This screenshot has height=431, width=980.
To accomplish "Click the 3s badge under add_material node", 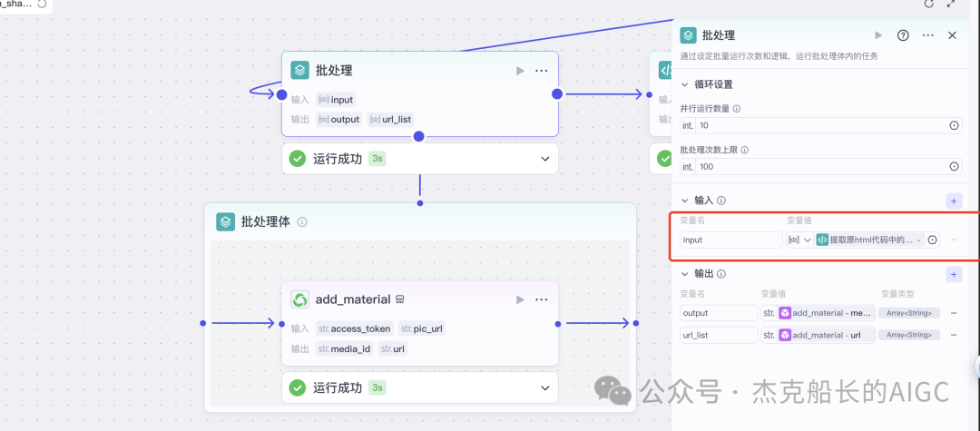I will click(377, 388).
